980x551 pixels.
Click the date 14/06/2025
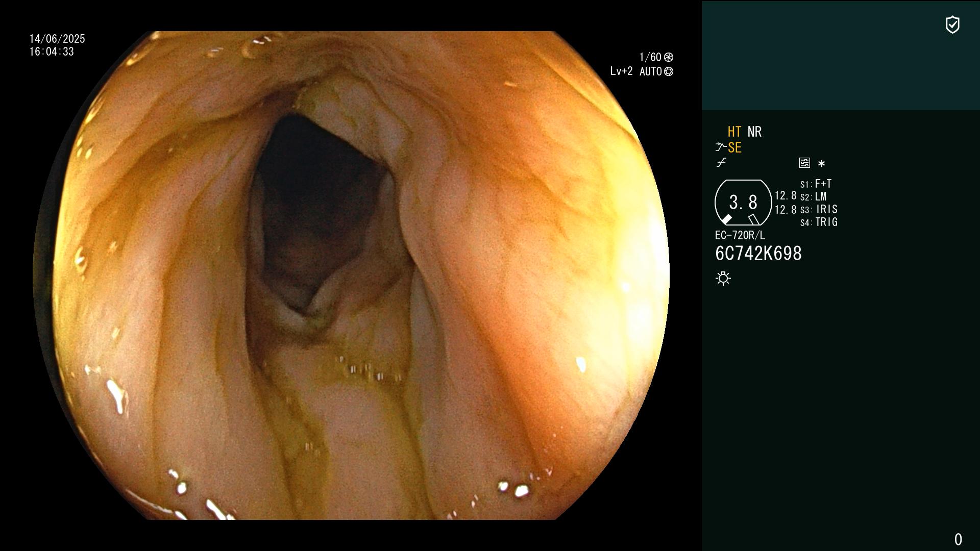click(57, 39)
